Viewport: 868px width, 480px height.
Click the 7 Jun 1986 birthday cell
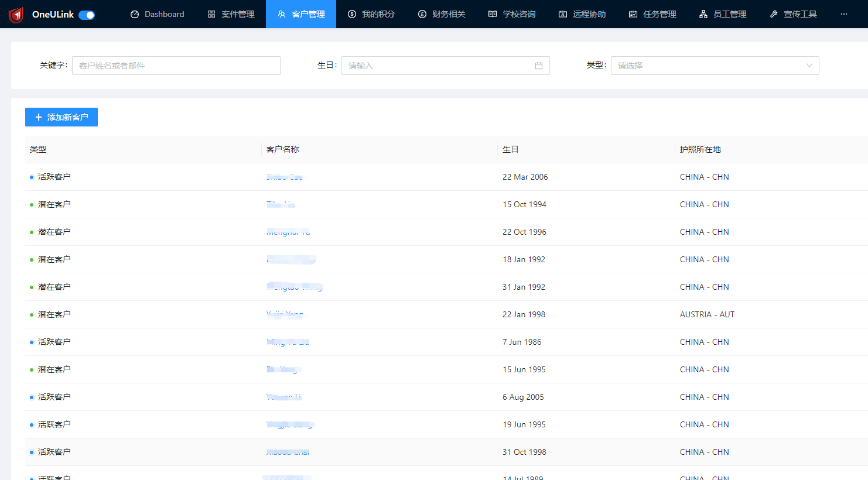tap(522, 342)
